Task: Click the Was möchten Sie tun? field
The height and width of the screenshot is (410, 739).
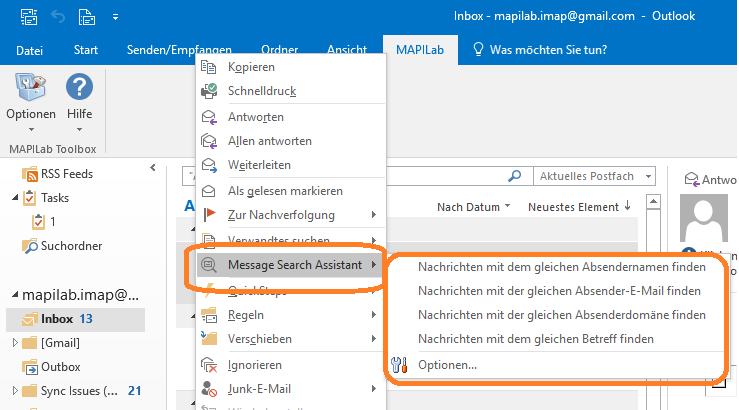Action: click(x=548, y=50)
